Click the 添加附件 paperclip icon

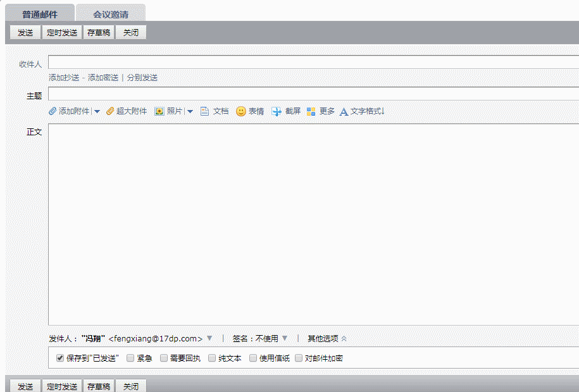click(53, 111)
